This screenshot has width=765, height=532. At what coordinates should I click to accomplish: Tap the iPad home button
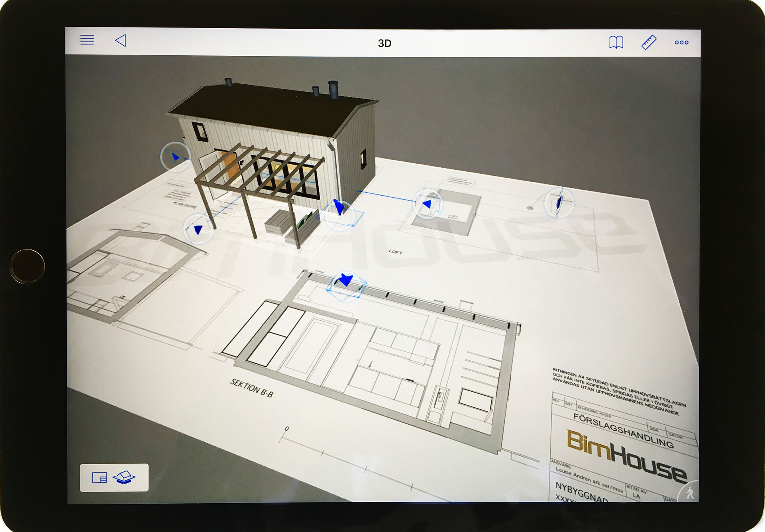pyautogui.click(x=27, y=266)
